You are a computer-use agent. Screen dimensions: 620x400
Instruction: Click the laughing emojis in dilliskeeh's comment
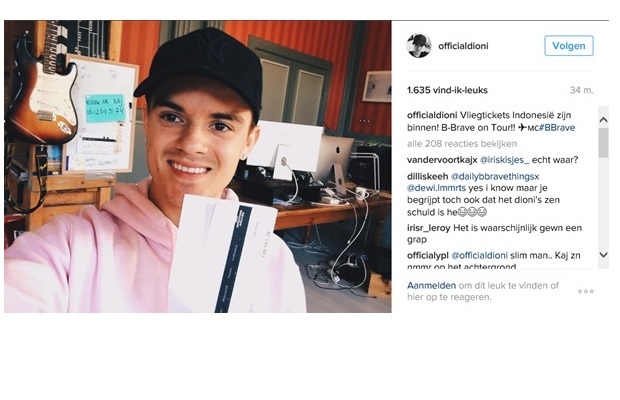pos(472,212)
